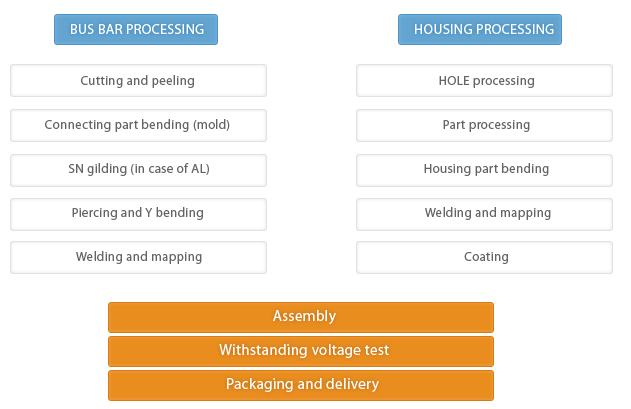
Task: Click the orange Assembly bar
Action: click(301, 317)
